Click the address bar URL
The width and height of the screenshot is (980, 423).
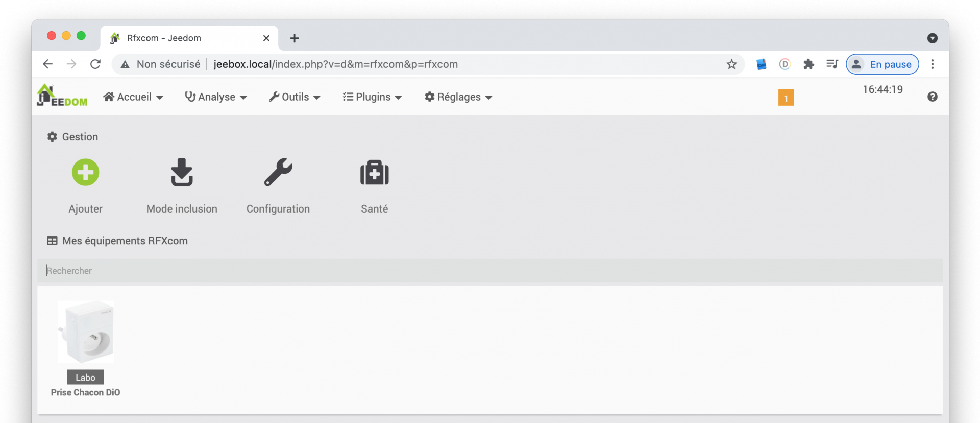pos(335,64)
